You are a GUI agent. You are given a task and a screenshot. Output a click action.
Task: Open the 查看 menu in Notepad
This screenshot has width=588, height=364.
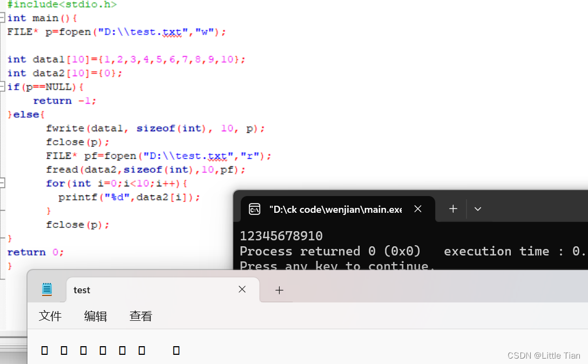pos(140,316)
